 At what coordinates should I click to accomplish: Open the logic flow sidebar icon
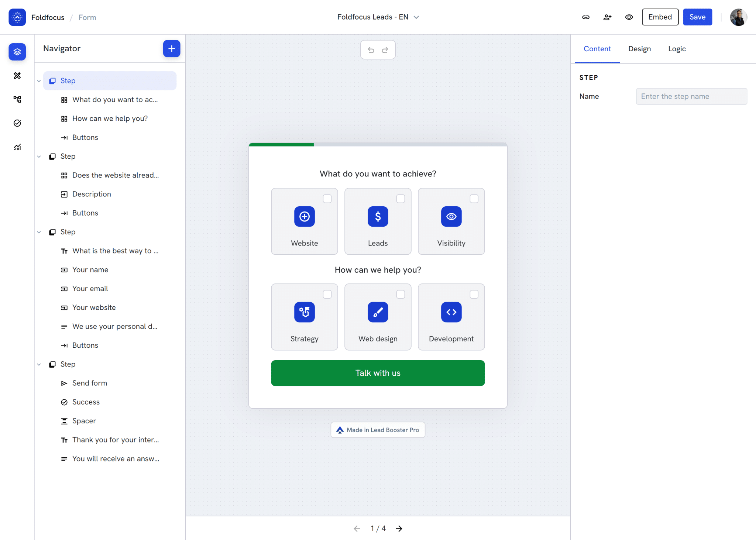17,99
